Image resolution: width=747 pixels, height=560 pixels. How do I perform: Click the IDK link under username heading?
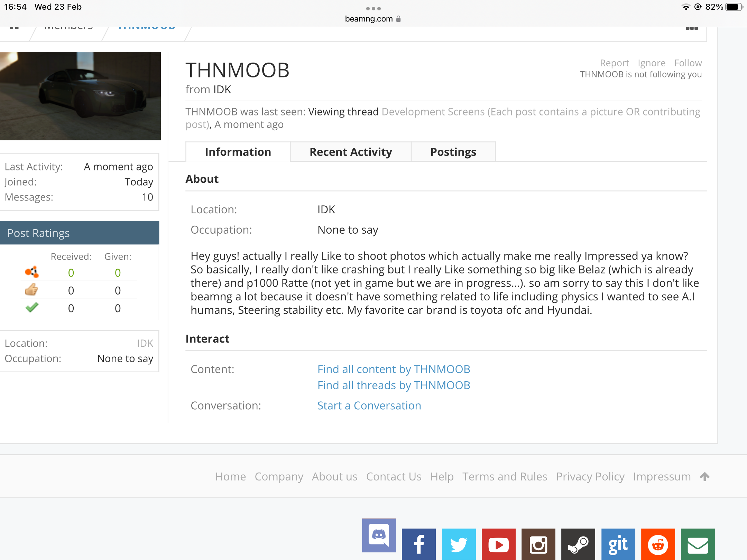pos(222,90)
